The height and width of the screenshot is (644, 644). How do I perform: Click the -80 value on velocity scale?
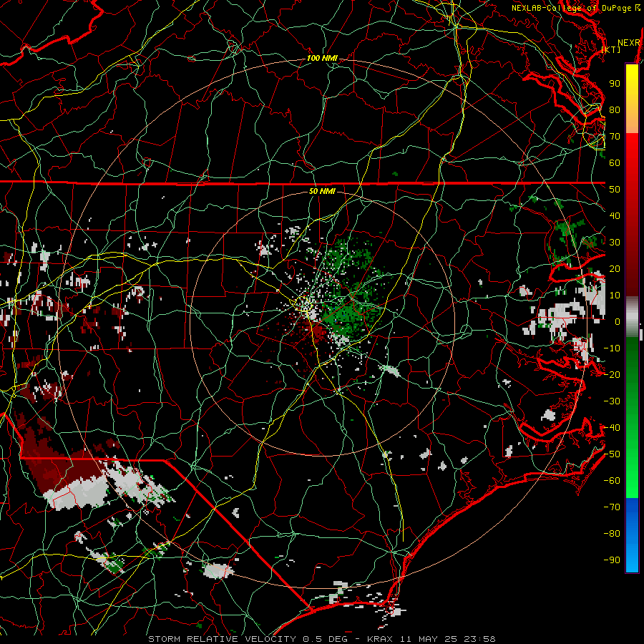click(x=612, y=534)
